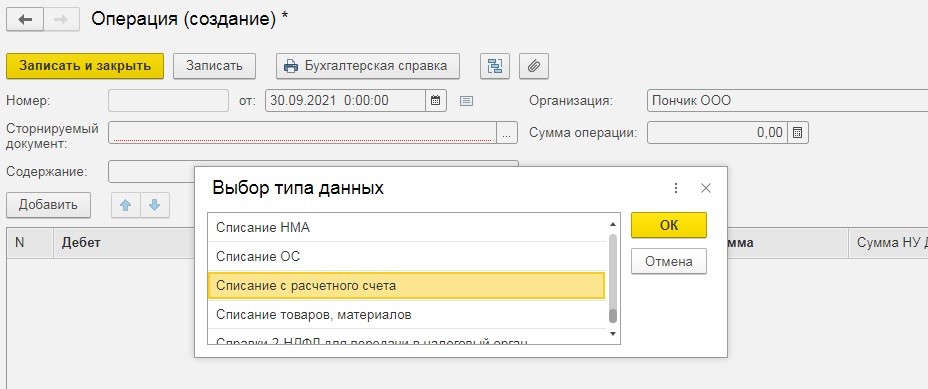Move row up with blue arrow

(x=125, y=205)
